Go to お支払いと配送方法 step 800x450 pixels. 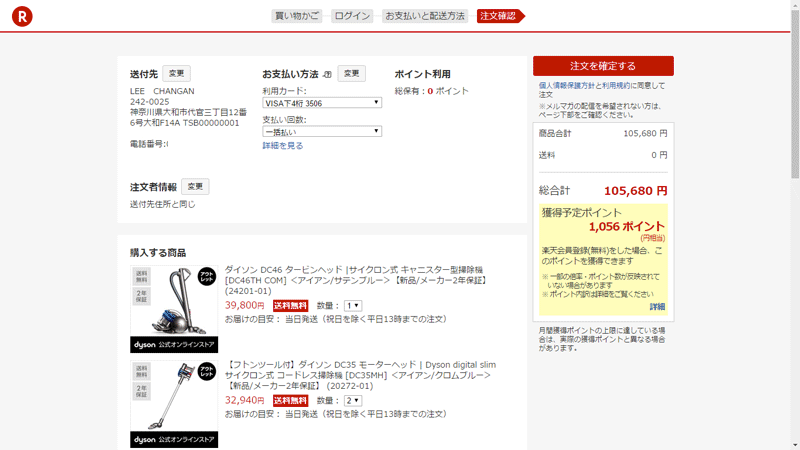(424, 16)
